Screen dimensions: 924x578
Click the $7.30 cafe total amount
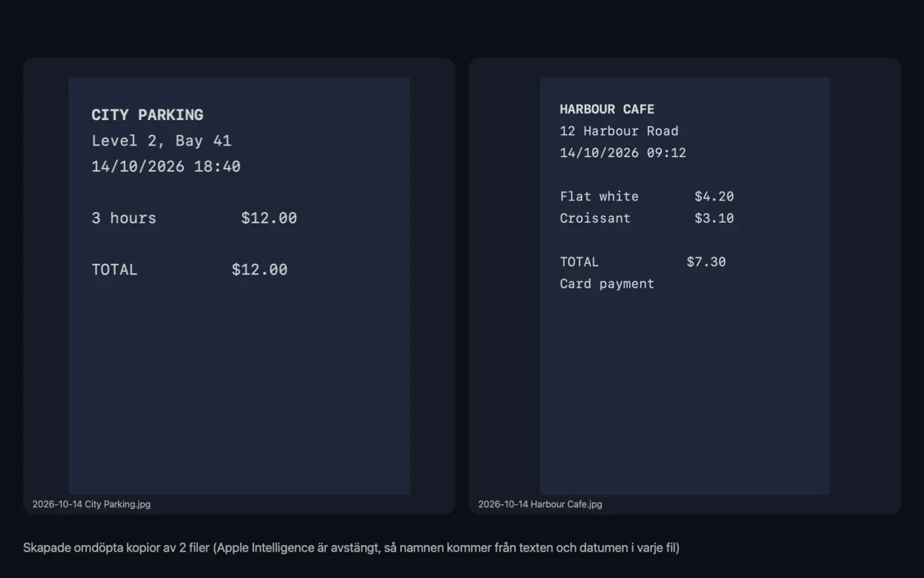point(706,262)
